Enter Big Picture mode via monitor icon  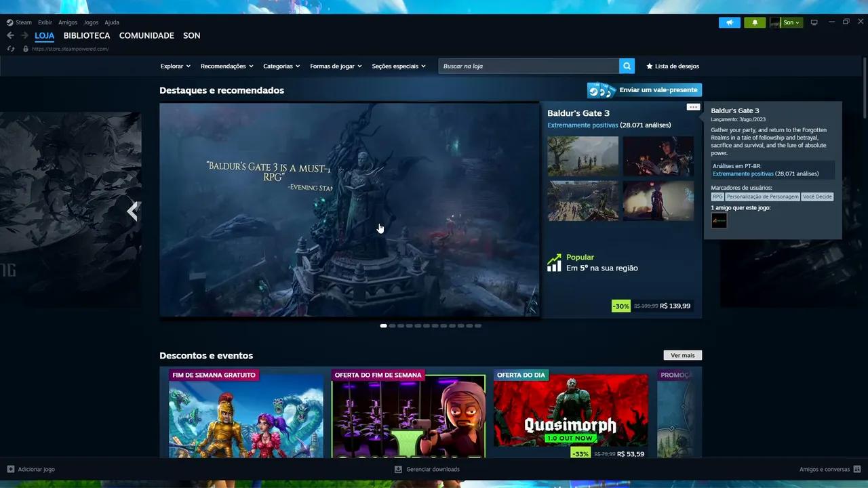(x=814, y=22)
